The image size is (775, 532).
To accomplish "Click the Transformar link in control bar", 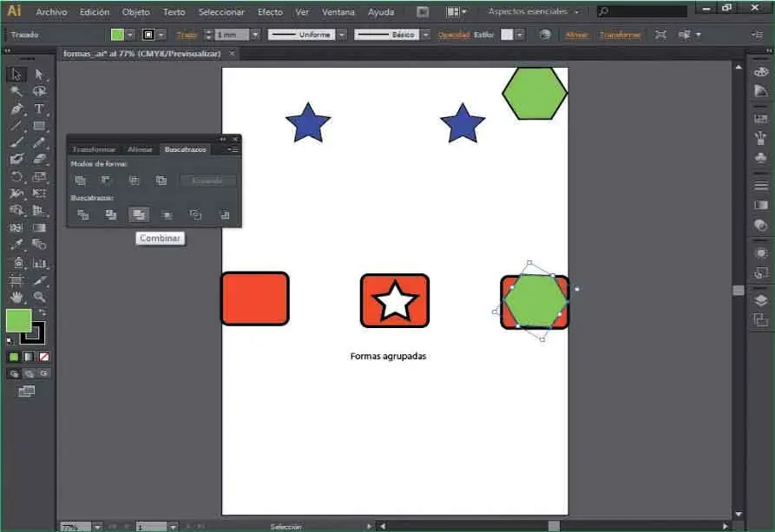I will [x=620, y=35].
